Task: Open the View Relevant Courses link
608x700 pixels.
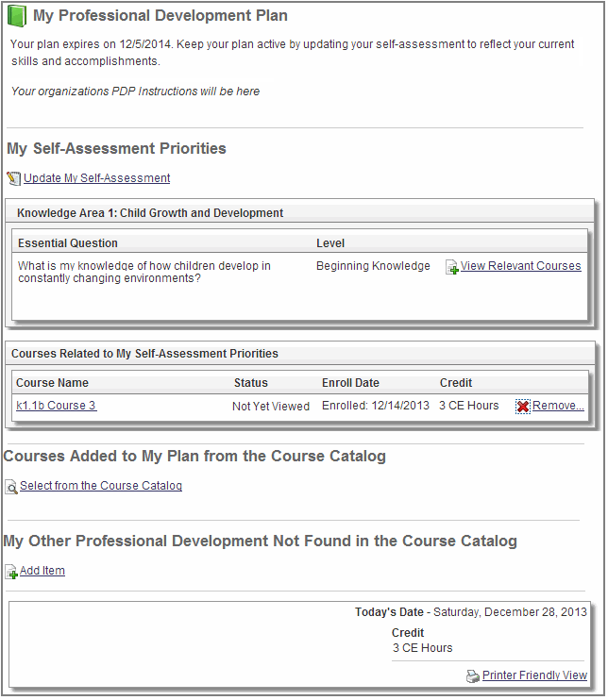Action: click(x=520, y=266)
